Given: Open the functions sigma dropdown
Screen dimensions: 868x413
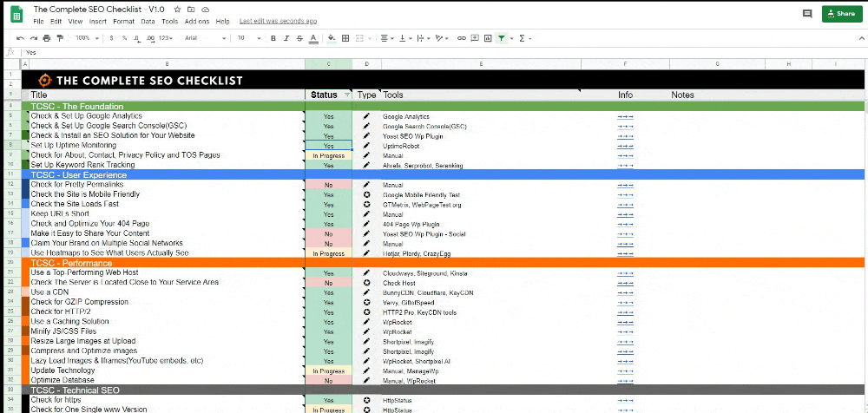Looking at the screenshot, I should (525, 38).
